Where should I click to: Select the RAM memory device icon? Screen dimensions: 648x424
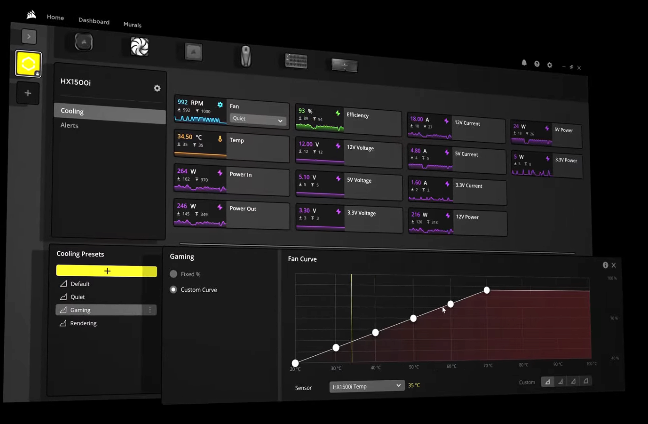tap(295, 60)
